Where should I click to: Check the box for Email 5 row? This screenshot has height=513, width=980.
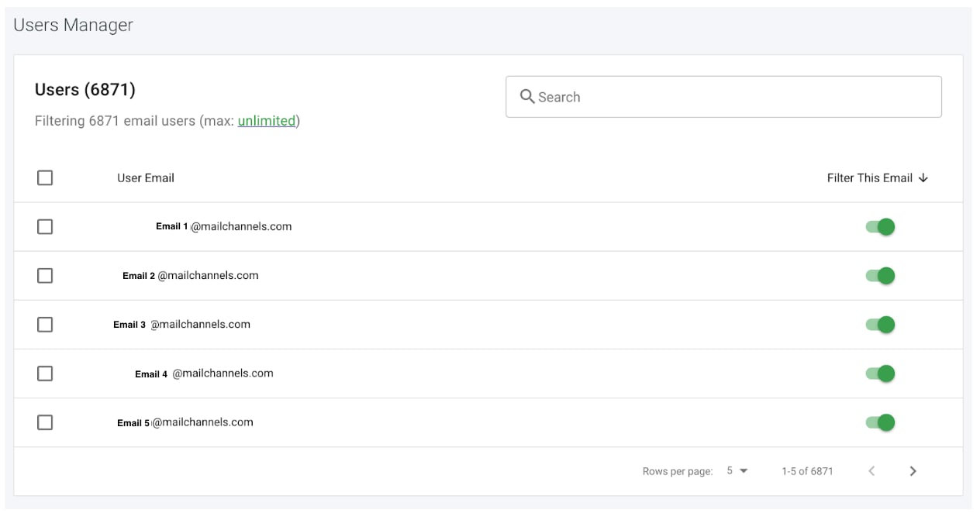coord(45,422)
